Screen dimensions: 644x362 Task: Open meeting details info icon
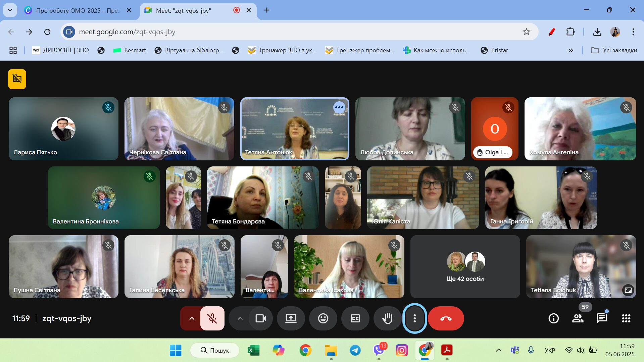coord(553,318)
